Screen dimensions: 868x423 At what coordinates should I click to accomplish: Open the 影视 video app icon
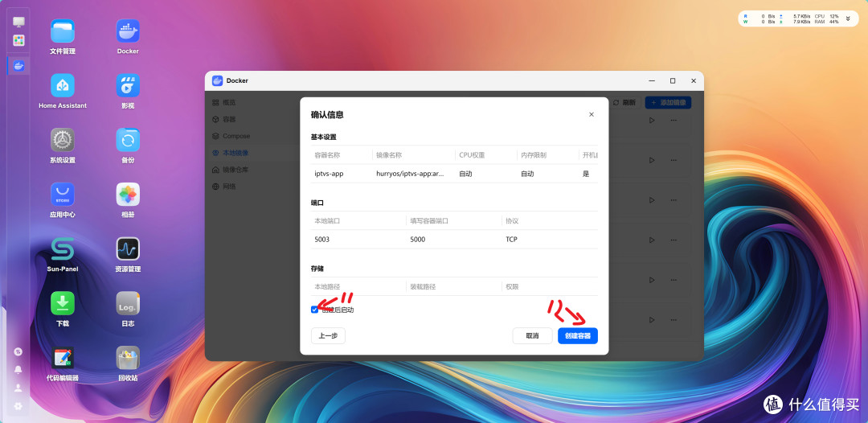pos(128,85)
